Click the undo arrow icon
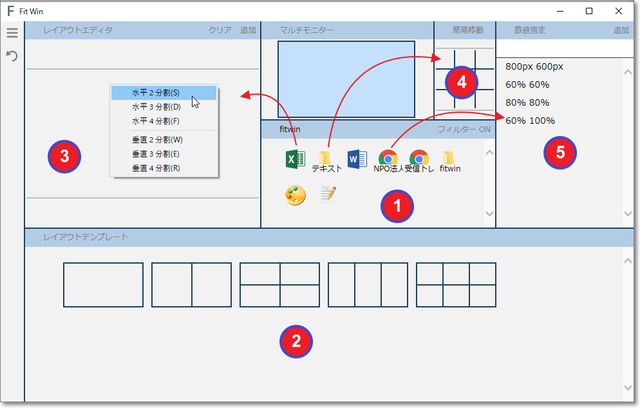 12,57
